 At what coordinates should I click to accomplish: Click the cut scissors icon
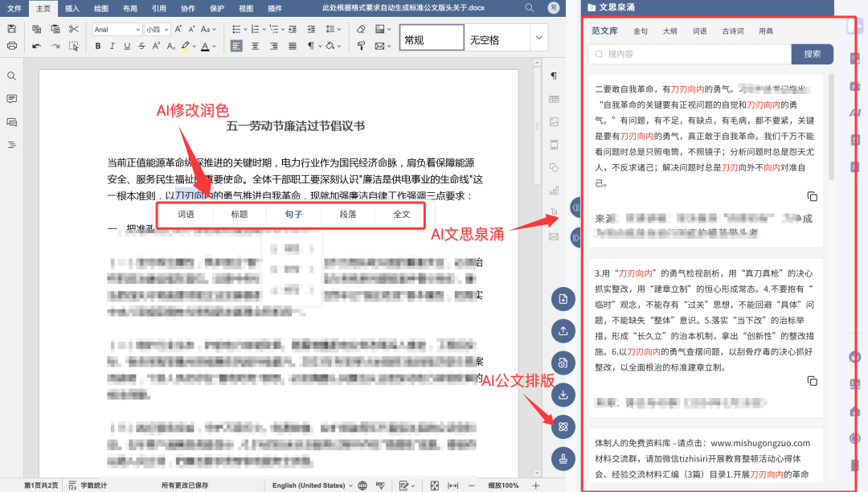74,29
